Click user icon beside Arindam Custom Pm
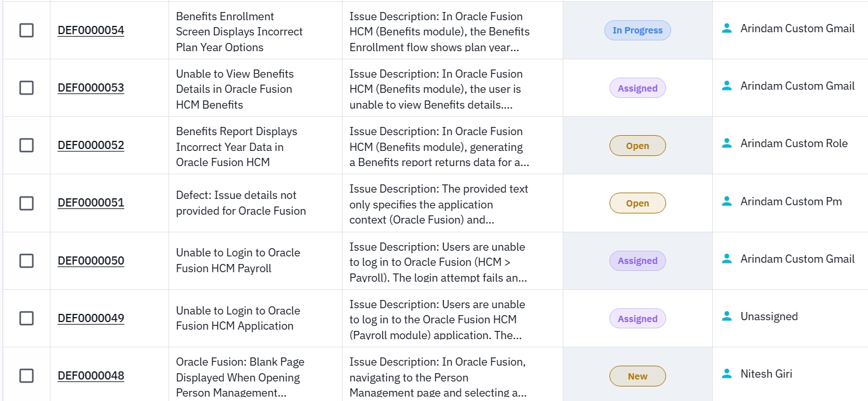This screenshot has height=401, width=868. (727, 201)
